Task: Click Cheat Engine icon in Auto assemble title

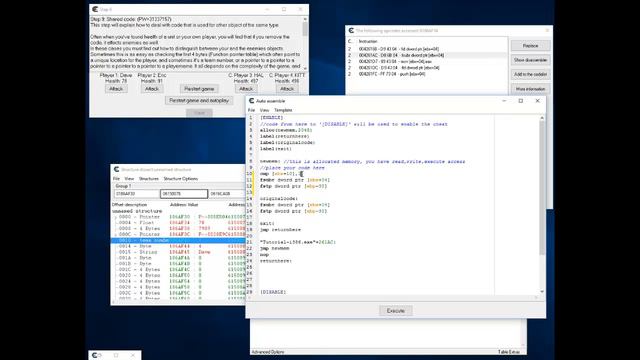Action: (251, 101)
